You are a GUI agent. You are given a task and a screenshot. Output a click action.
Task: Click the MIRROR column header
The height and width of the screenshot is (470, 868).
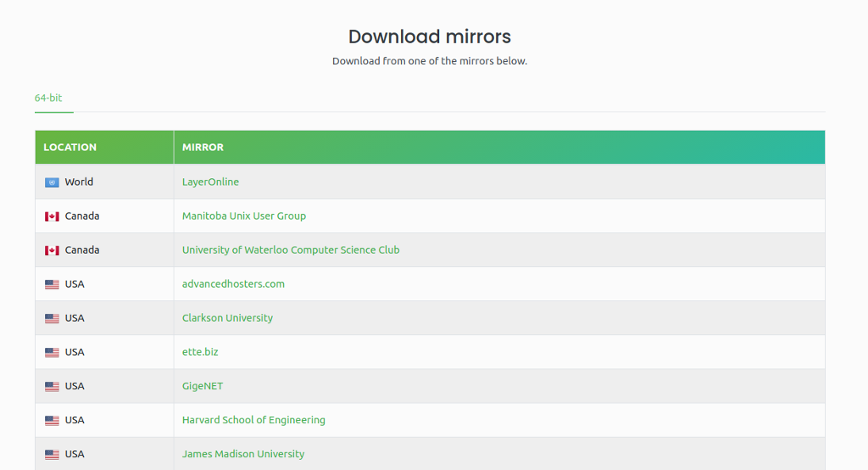pos(203,147)
